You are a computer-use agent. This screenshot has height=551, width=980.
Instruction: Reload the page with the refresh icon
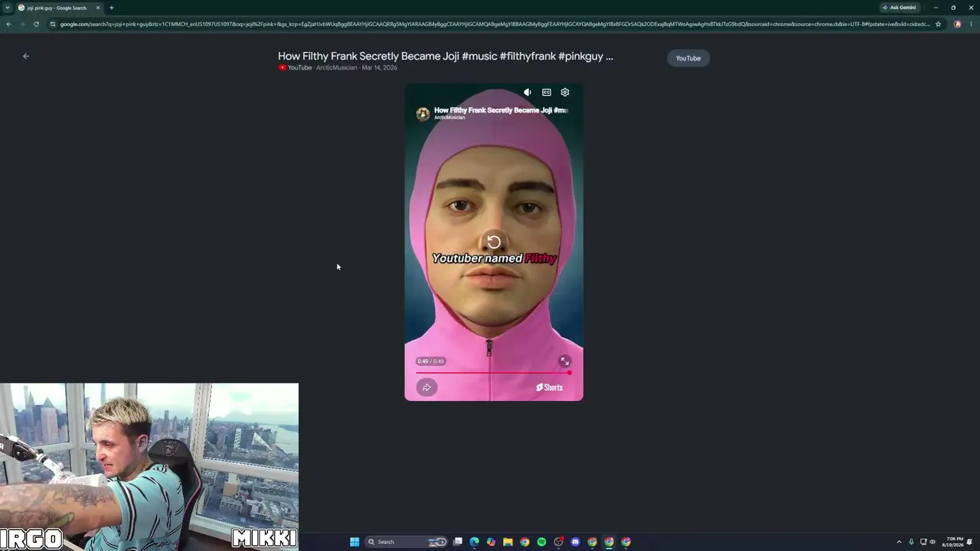tap(36, 24)
